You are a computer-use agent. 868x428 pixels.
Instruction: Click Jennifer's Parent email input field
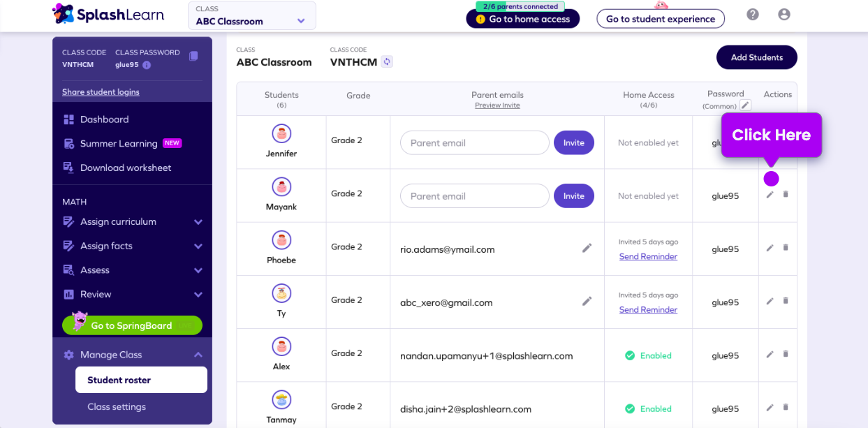[x=474, y=142]
